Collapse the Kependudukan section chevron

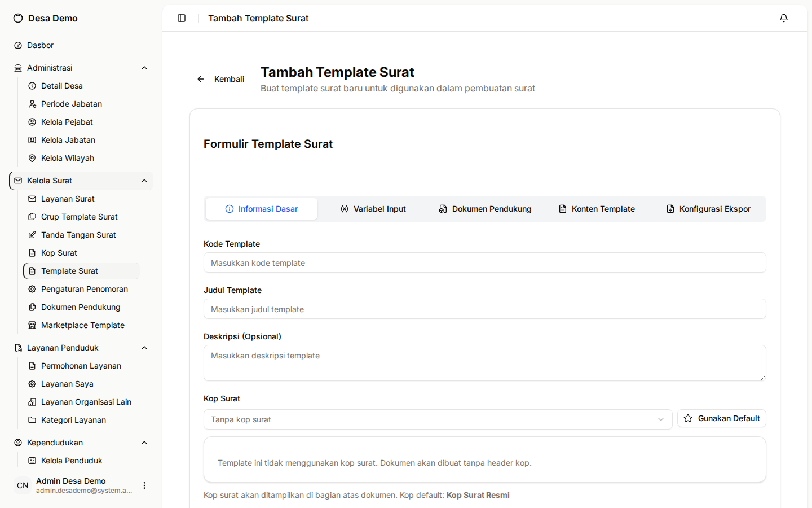tap(144, 443)
